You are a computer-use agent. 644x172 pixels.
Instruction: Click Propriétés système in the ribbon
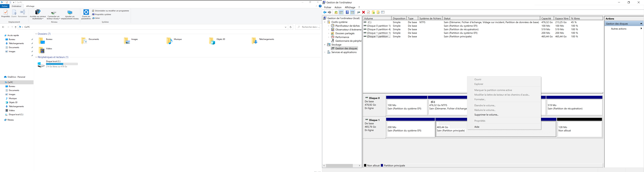102,14
